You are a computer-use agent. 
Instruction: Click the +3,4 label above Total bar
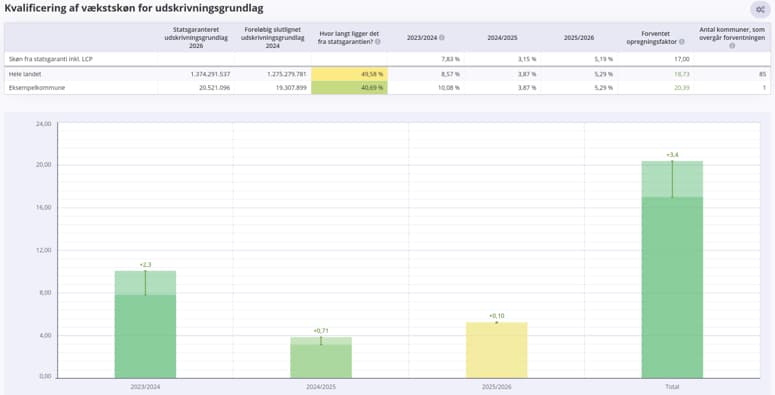[672, 155]
